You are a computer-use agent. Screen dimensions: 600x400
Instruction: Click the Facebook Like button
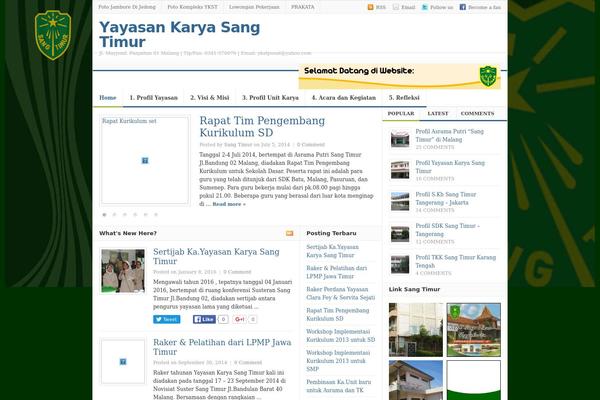pos(204,319)
